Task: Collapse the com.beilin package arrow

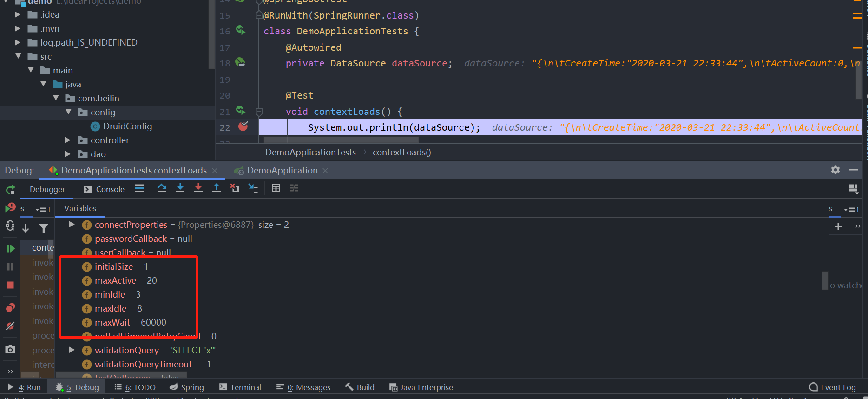Action: pos(56,98)
